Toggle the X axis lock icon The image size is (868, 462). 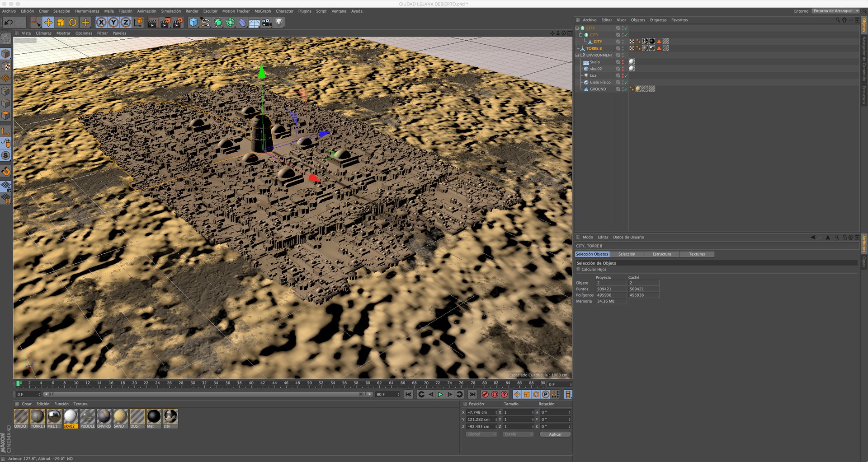click(x=101, y=22)
